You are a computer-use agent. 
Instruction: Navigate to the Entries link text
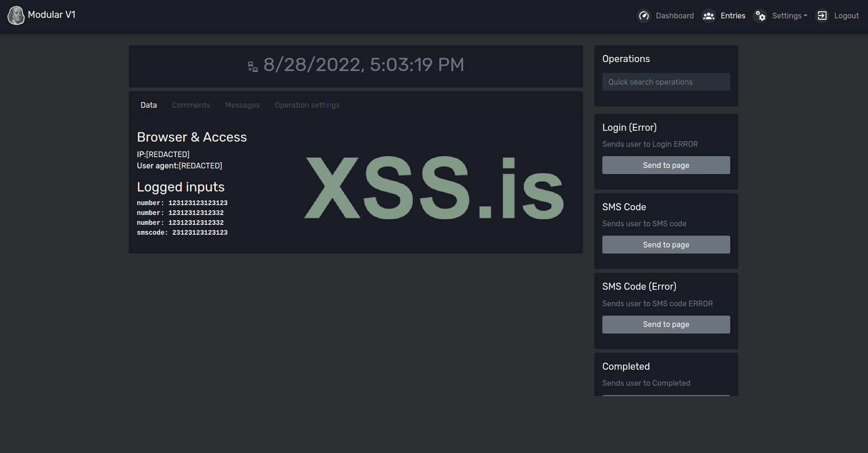pos(733,16)
